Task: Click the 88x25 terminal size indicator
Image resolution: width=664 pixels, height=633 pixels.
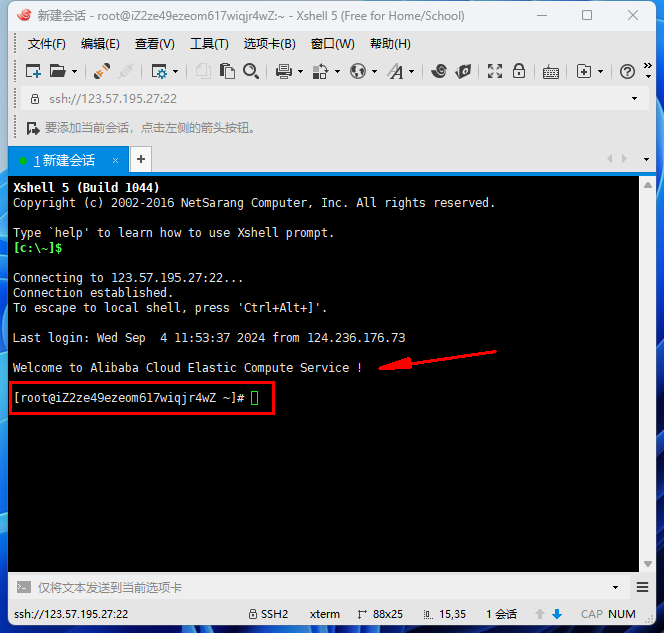Action: click(380, 614)
